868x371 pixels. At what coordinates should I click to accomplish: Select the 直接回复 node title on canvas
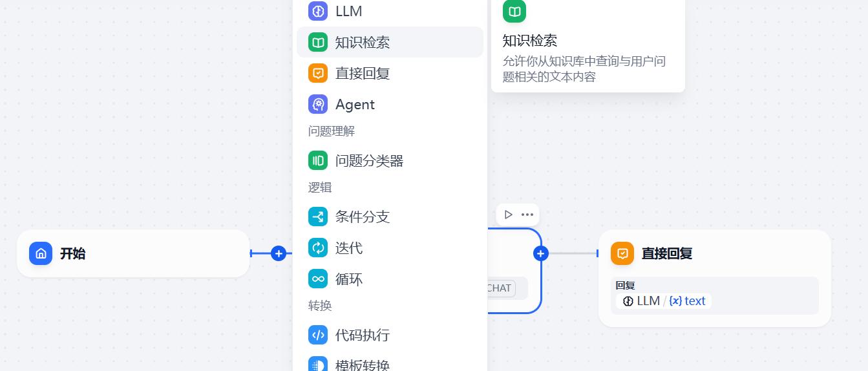[x=667, y=253]
